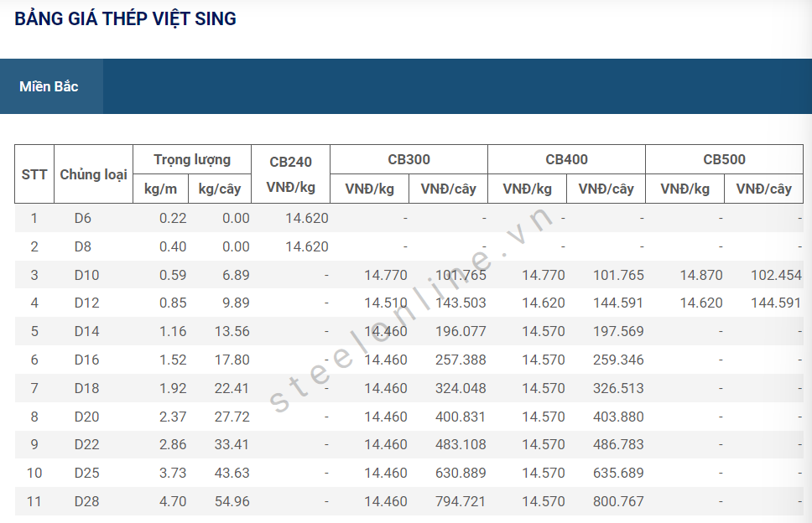
Task: Click the 630.889 value in D25 row
Action: [x=461, y=473]
